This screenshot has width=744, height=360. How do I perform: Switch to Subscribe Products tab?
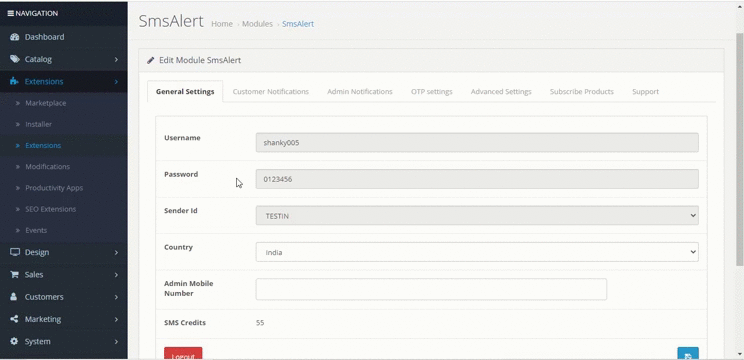point(582,92)
